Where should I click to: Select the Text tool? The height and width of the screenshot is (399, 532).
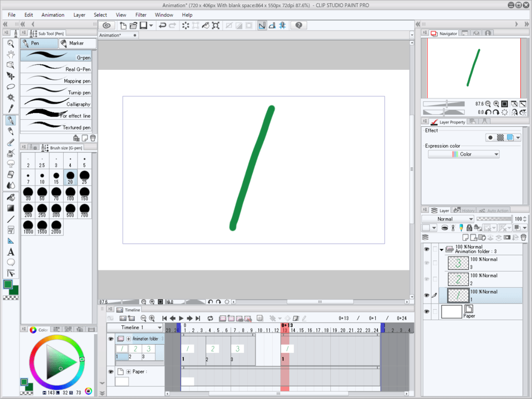click(11, 252)
